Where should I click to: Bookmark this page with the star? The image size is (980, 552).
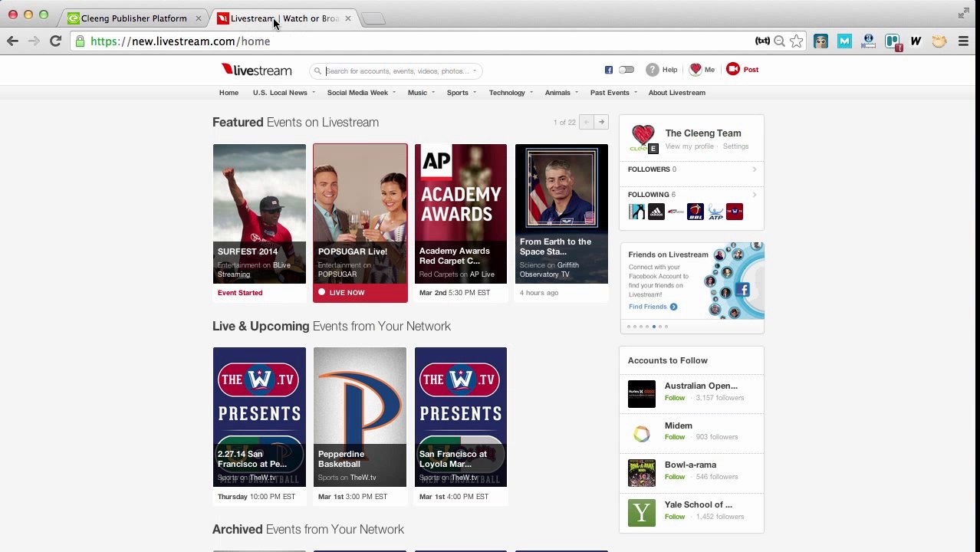coord(796,41)
